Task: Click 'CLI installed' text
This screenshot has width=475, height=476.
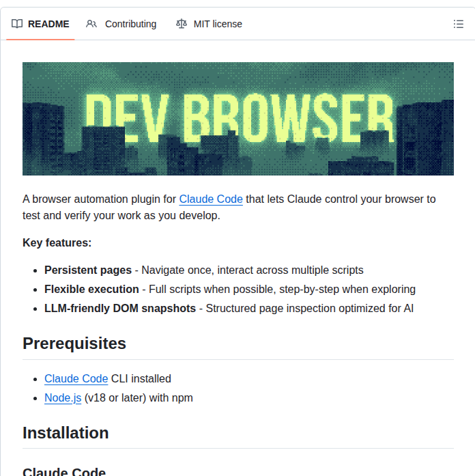Action: click(141, 378)
